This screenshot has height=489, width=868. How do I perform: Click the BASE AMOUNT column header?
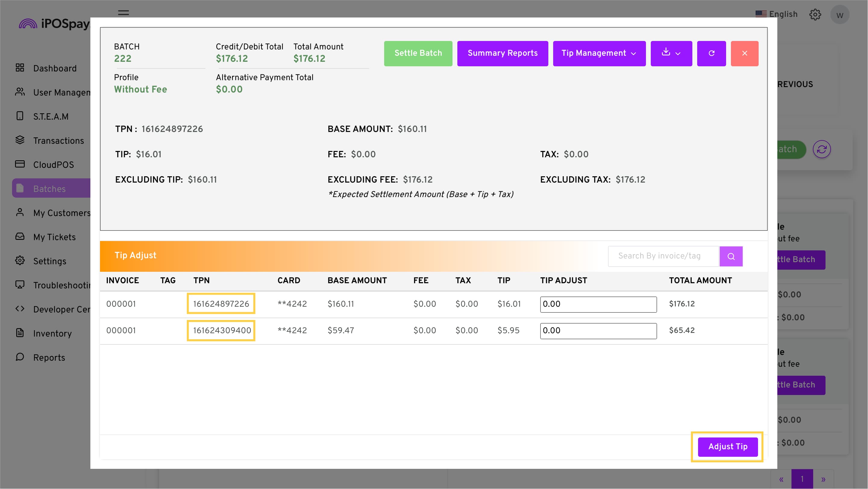[x=357, y=281]
